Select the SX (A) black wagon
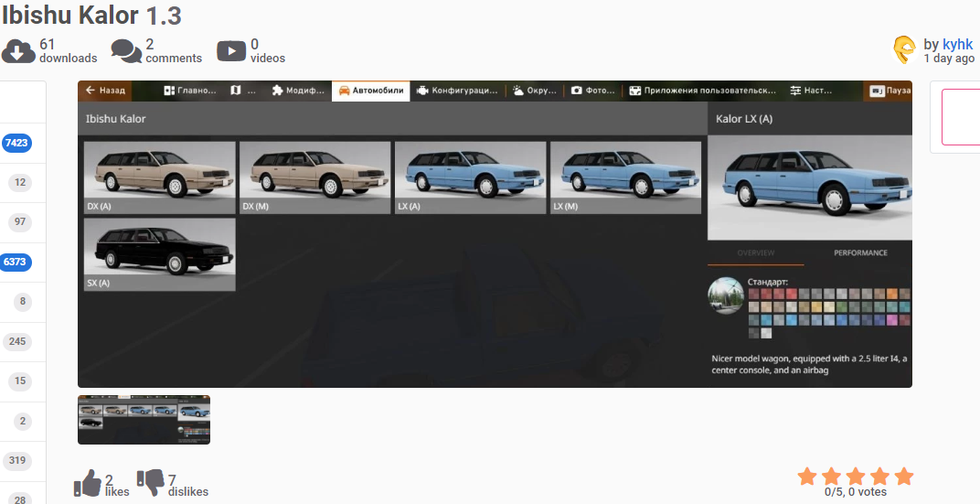Image resolution: width=980 pixels, height=504 pixels. pos(160,254)
